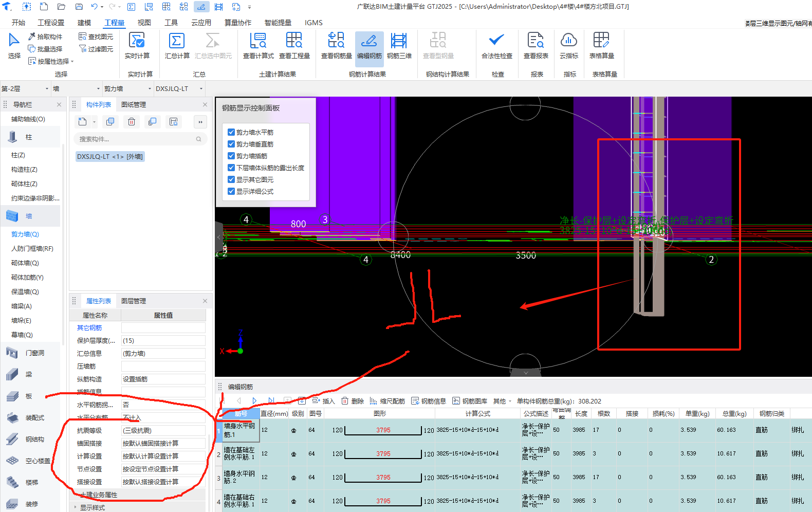Click 其它钢筋 property link

coord(89,327)
